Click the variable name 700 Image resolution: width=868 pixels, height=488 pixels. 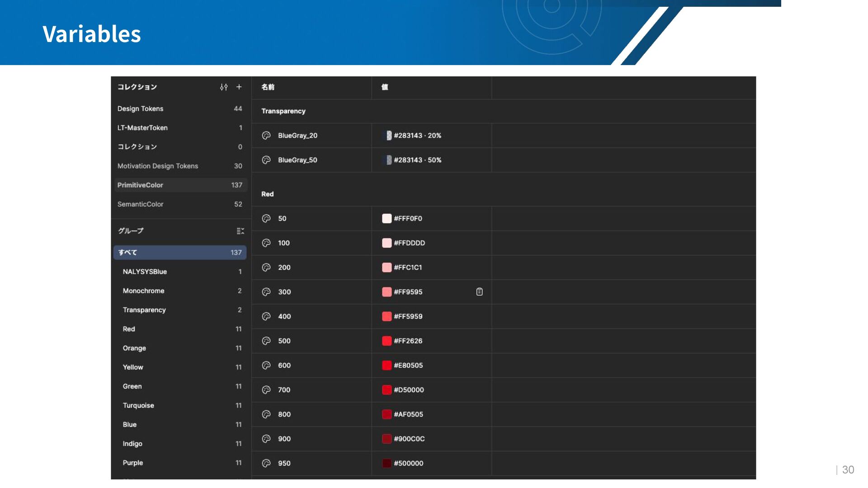pos(284,390)
